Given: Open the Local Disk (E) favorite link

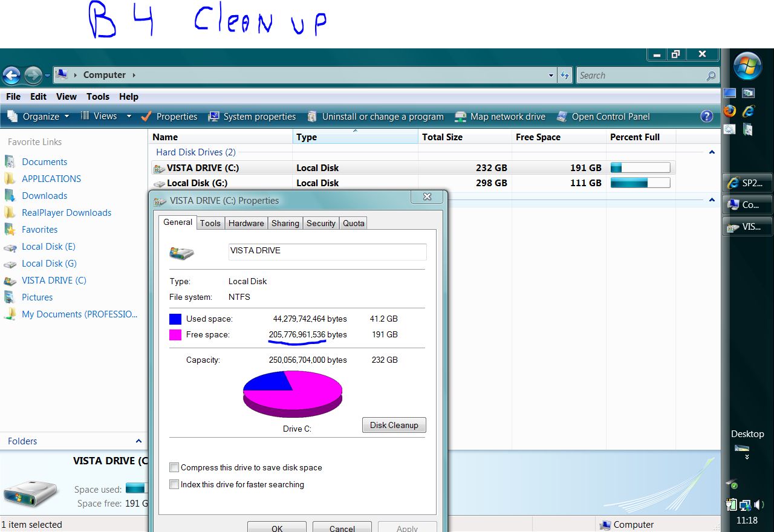Looking at the screenshot, I should point(48,247).
